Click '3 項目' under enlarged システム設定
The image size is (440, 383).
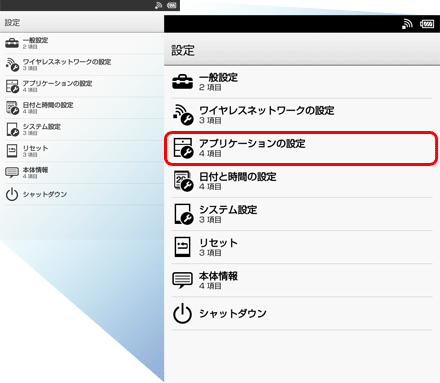tap(210, 220)
